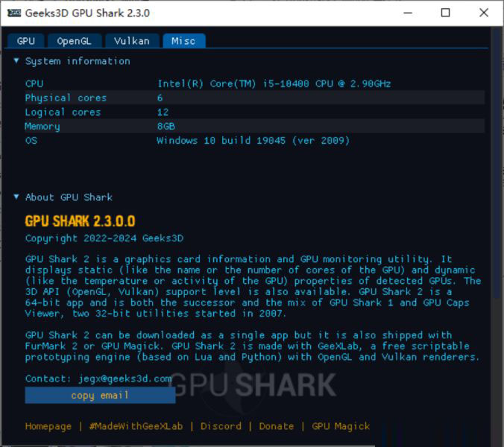Screen dimensions: 504x447
Task: Click the 'Copyright 2022-2024 Geeks3D' text
Action: [104, 238]
